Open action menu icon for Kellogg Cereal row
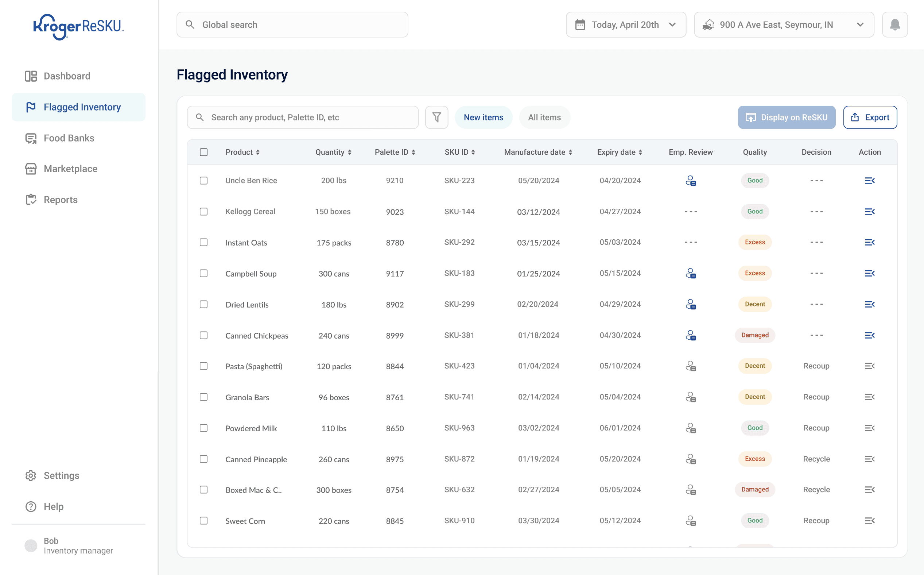The image size is (924, 575). 869,212
